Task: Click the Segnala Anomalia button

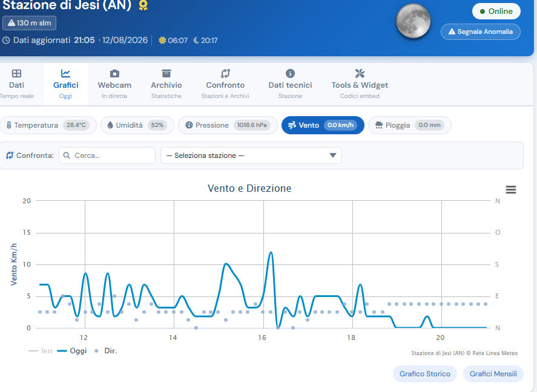Action: [481, 32]
